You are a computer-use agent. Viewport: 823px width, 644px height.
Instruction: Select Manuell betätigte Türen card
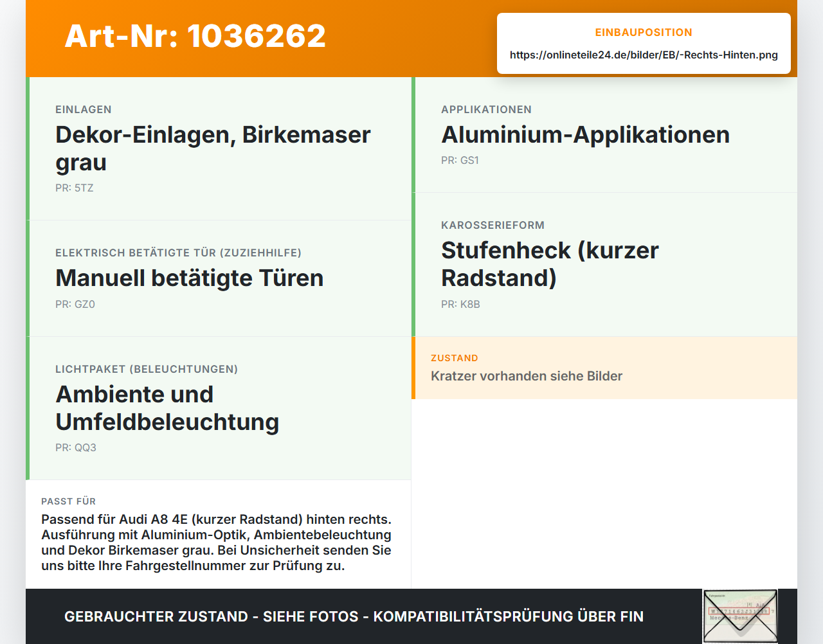219,278
